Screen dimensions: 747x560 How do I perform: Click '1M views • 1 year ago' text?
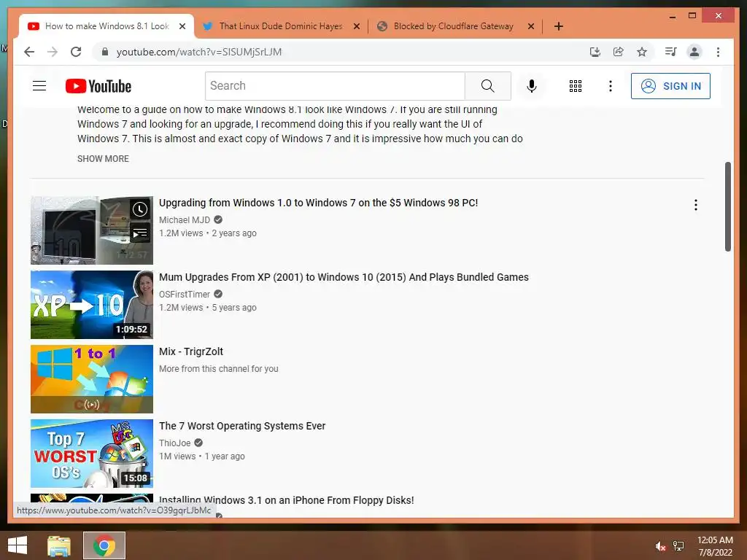point(202,456)
